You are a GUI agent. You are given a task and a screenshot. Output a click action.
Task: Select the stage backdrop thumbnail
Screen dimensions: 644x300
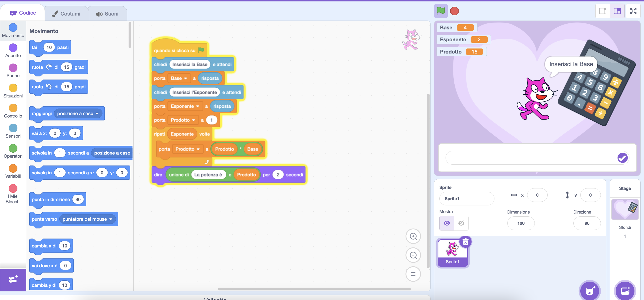coord(625,210)
